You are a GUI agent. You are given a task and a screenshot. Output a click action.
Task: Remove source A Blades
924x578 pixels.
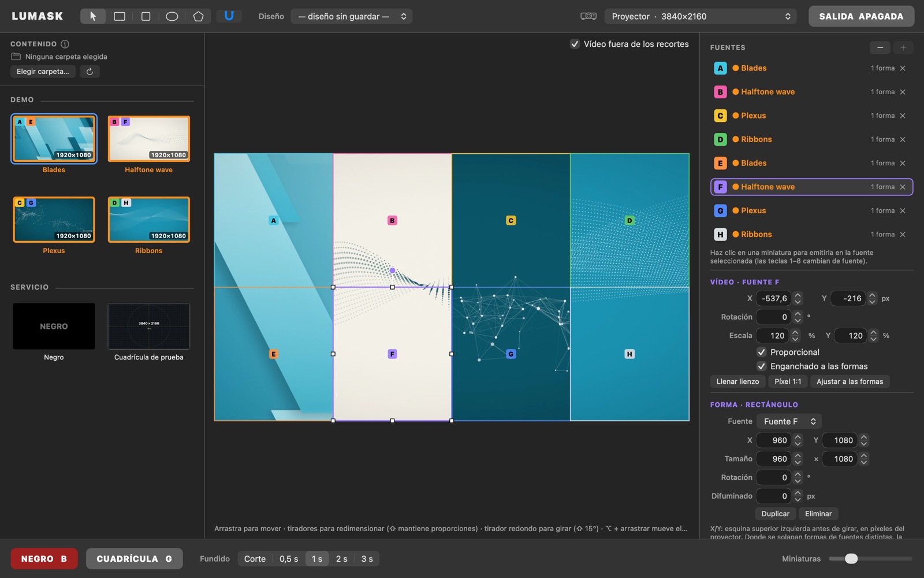click(903, 68)
